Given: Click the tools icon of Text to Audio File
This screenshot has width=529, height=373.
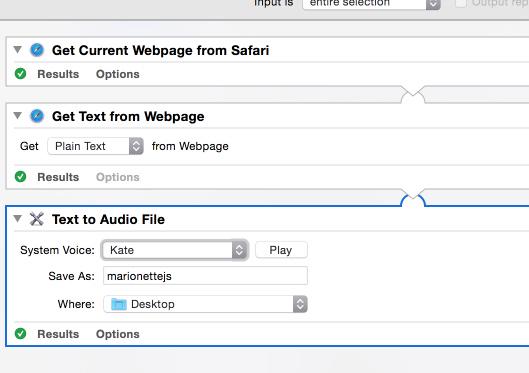Looking at the screenshot, I should pos(37,219).
